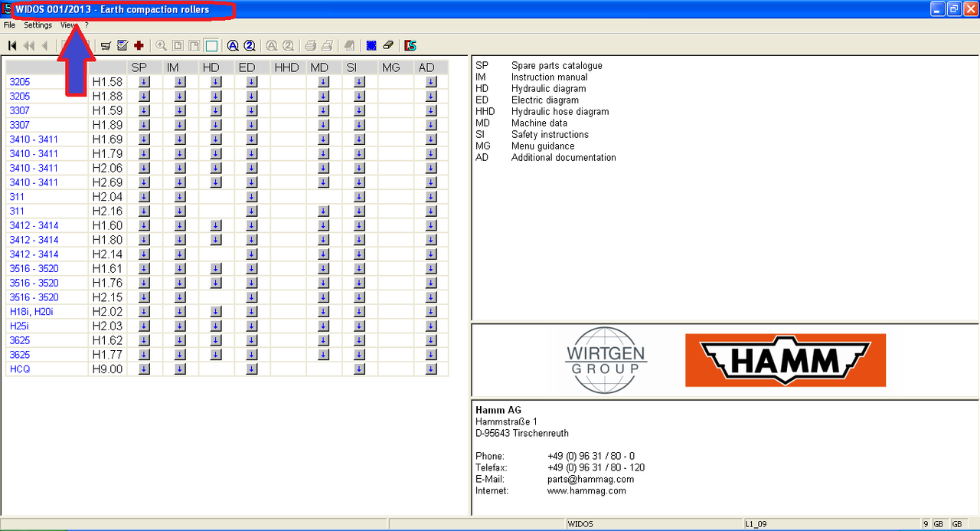980x531 pixels.
Task: Open ED electric diagram for H25i
Action: 252,326
